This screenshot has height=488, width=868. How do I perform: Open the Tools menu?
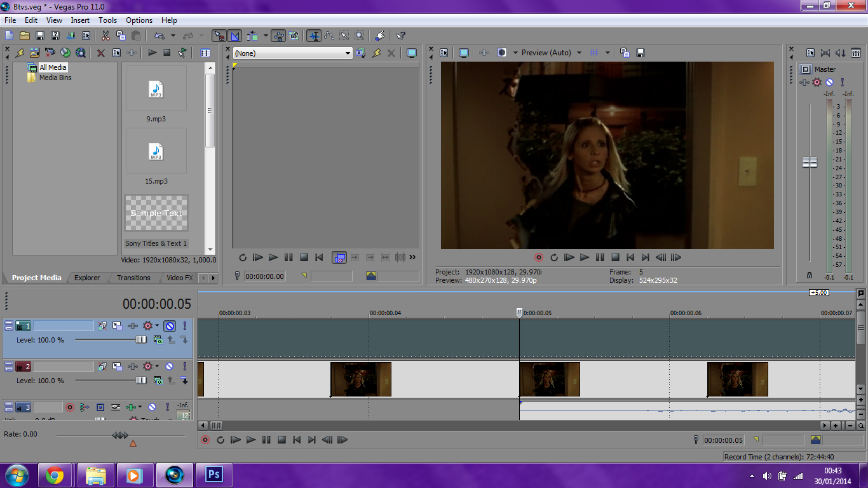click(107, 20)
